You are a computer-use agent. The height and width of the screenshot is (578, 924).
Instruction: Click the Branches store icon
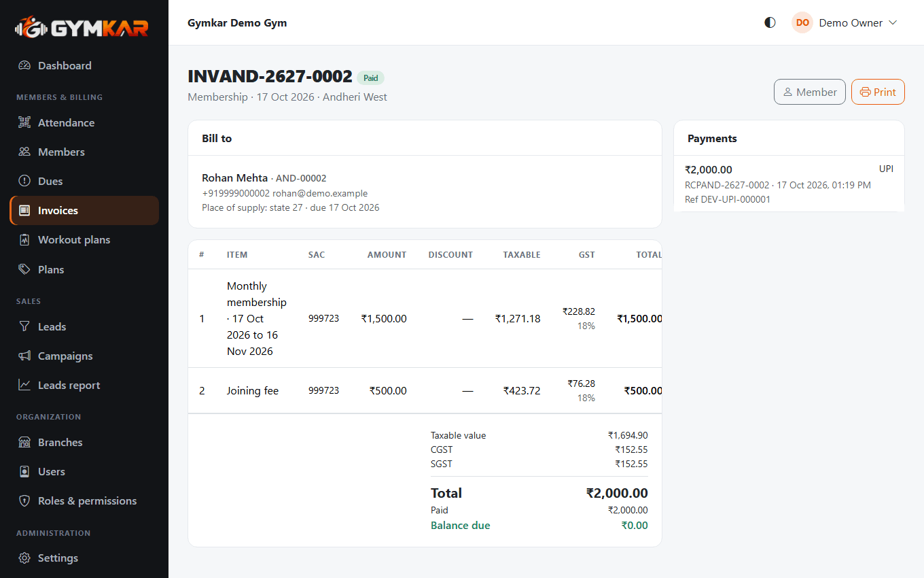coord(24,443)
